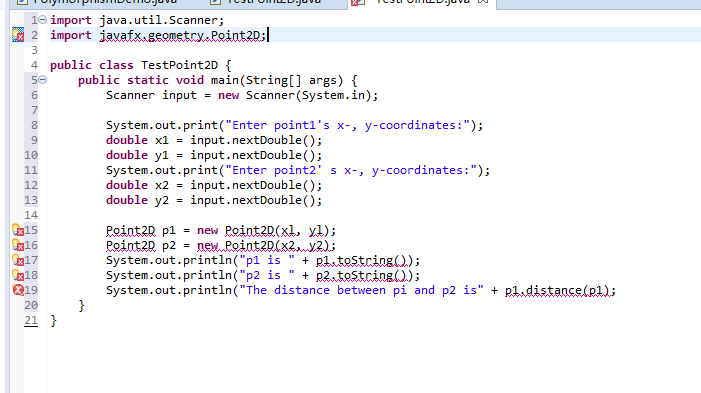The width and height of the screenshot is (701, 393).
Task: Click the closing brace on line 21
Action: [x=54, y=321]
